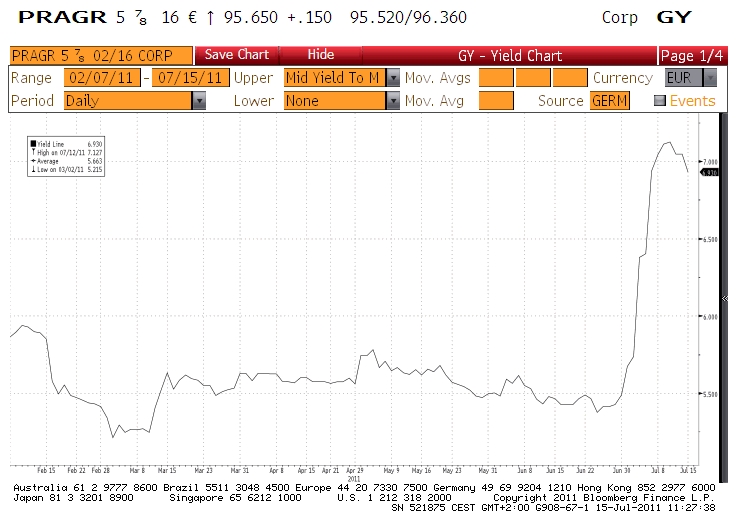Select the range start date 02/07/11 field
This screenshot has height=527, width=736.
[102, 78]
